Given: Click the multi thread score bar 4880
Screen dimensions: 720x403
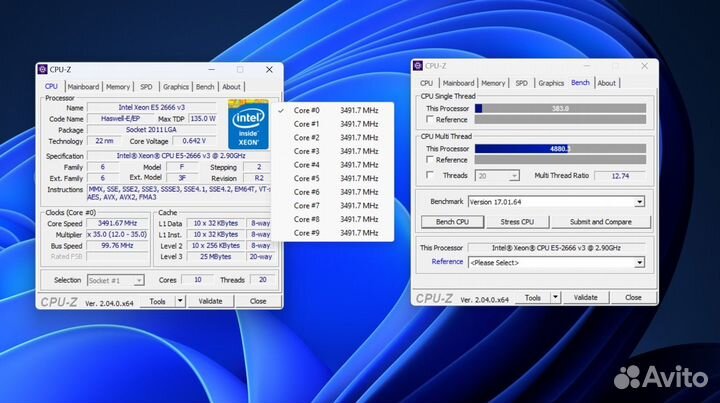Looking at the screenshot, I should [x=560, y=149].
